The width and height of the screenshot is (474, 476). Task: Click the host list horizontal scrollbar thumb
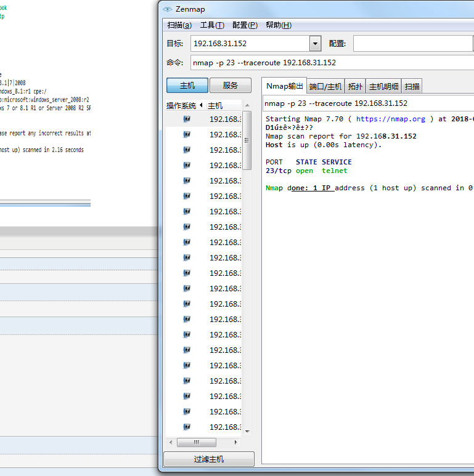(x=197, y=442)
